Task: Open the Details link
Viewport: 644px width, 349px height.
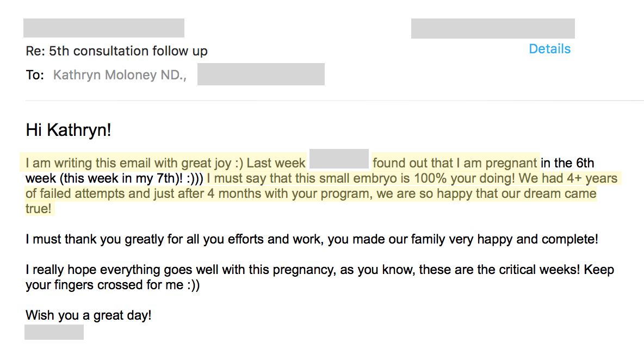Action: point(549,49)
